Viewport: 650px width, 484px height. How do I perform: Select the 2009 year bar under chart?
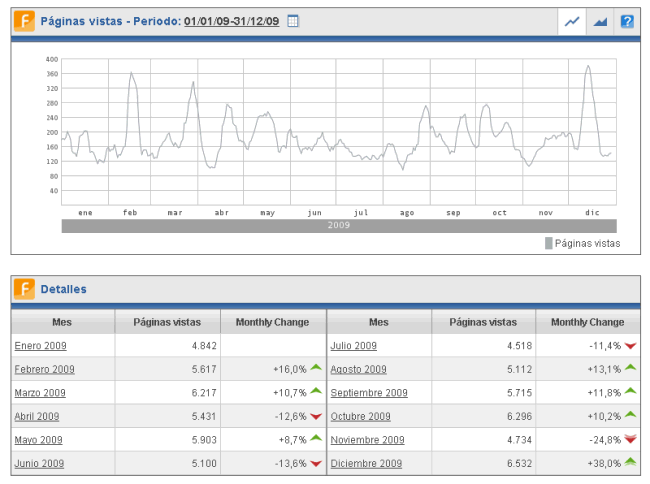(x=339, y=226)
